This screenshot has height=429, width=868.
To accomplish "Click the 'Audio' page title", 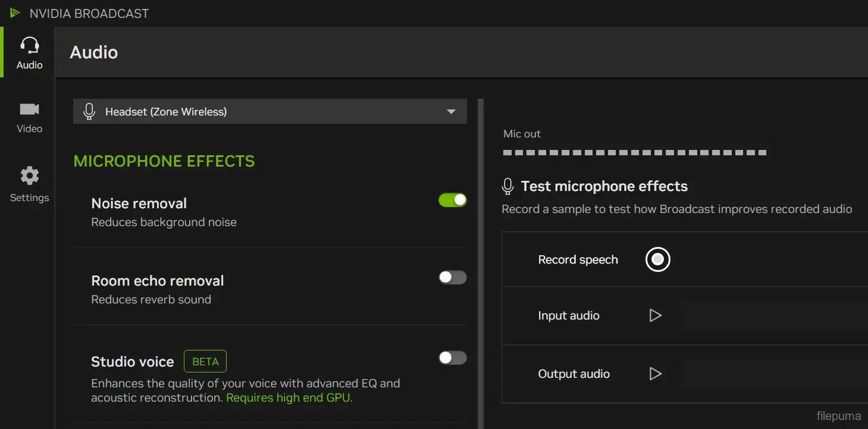I will [x=94, y=52].
